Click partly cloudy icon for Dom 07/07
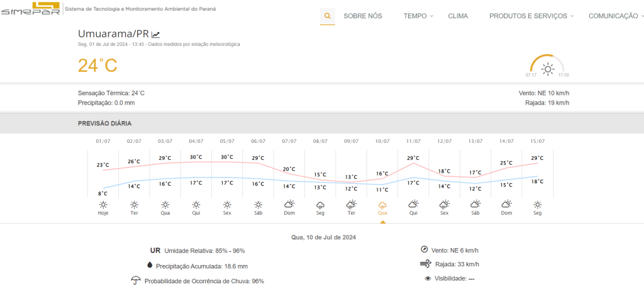Viewport: 644px width, 294px height. click(x=289, y=205)
